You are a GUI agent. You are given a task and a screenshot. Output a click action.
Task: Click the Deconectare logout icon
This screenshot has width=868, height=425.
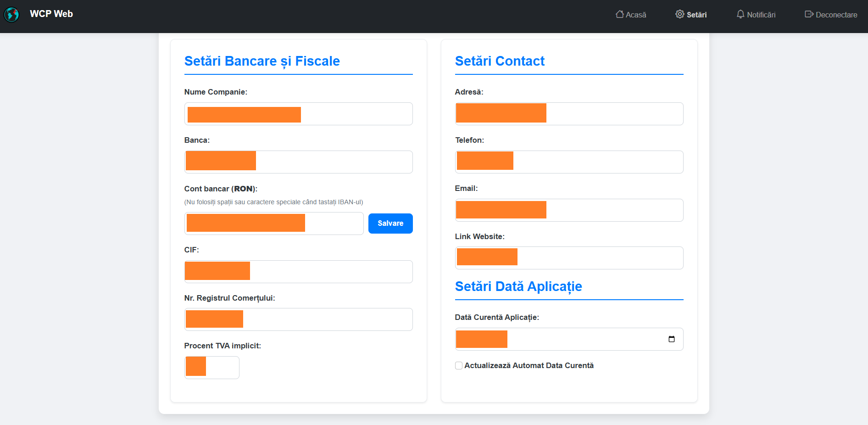coord(809,14)
